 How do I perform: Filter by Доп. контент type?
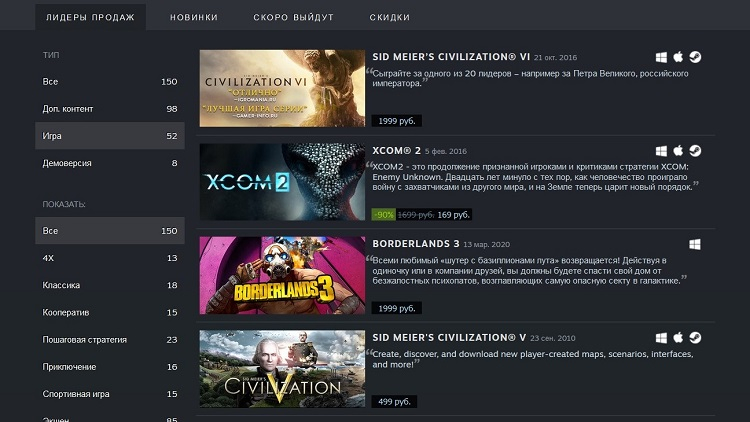click(110, 109)
